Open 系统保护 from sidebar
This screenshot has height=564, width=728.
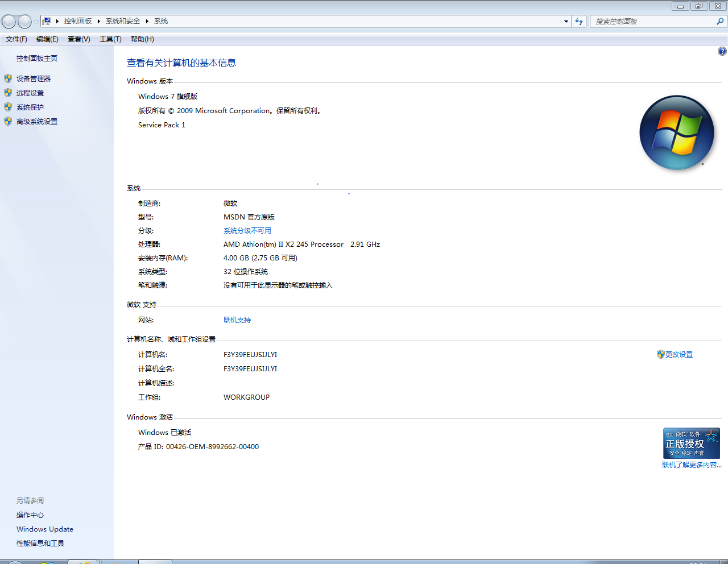(30, 107)
